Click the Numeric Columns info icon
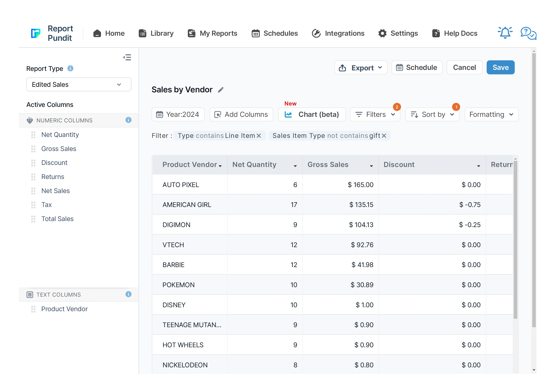 point(128,120)
